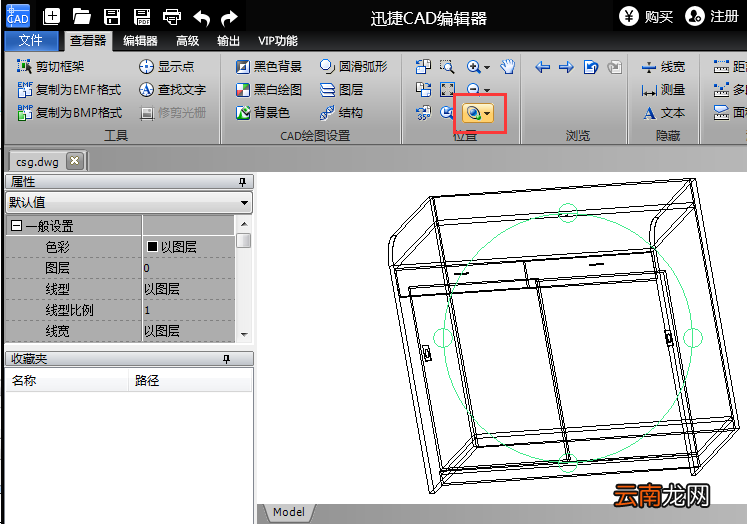Open the 文件 file menu
The image size is (747, 524).
tap(31, 40)
